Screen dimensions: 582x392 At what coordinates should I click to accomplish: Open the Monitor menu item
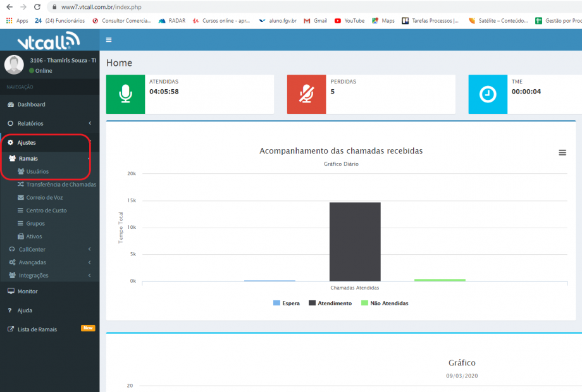click(x=27, y=291)
